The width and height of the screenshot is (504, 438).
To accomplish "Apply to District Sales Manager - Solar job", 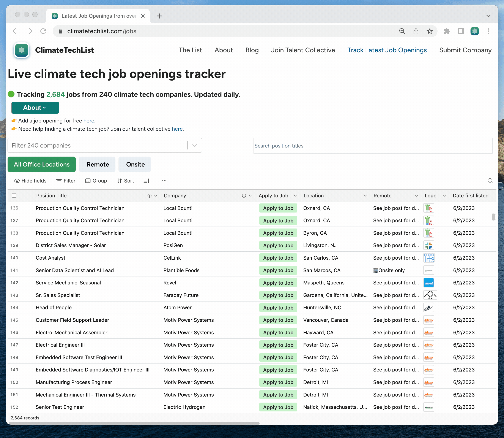I will tap(278, 245).
